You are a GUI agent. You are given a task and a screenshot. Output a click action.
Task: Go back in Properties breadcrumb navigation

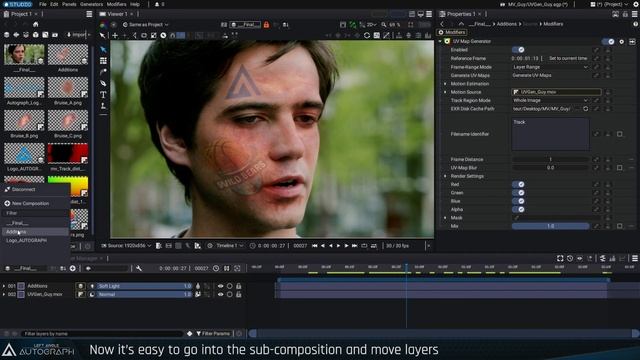[x=442, y=24]
